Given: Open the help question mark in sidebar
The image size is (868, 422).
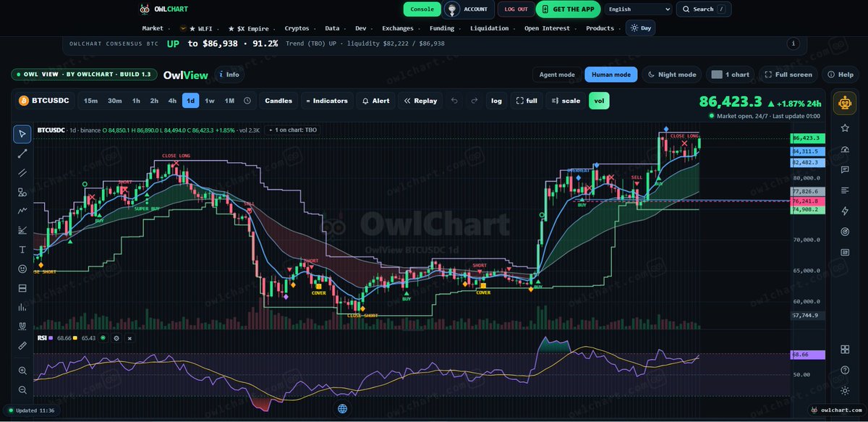Looking at the screenshot, I should (x=845, y=370).
